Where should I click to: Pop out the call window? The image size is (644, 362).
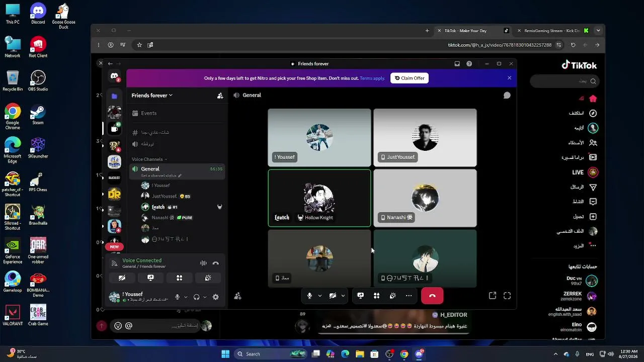493,296
